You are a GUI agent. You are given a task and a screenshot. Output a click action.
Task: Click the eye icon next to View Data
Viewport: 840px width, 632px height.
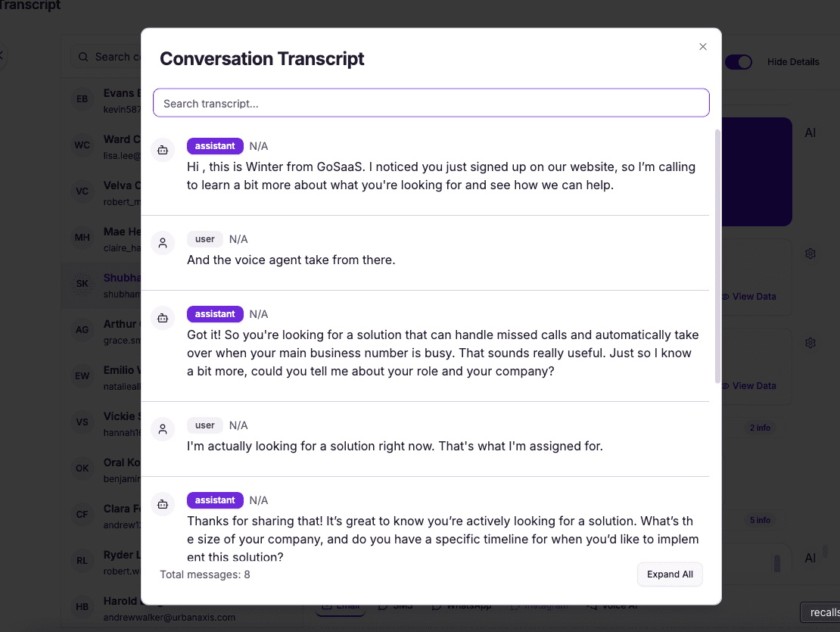coord(726,297)
